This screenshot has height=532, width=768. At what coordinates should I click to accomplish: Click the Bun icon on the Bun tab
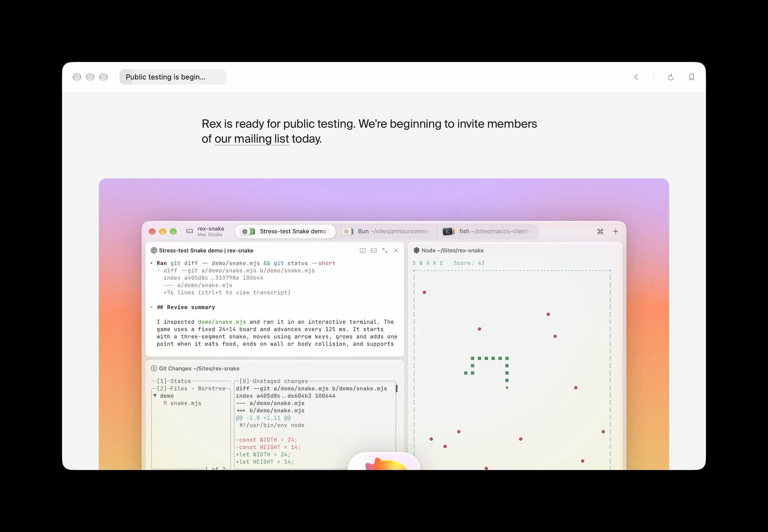coord(347,231)
